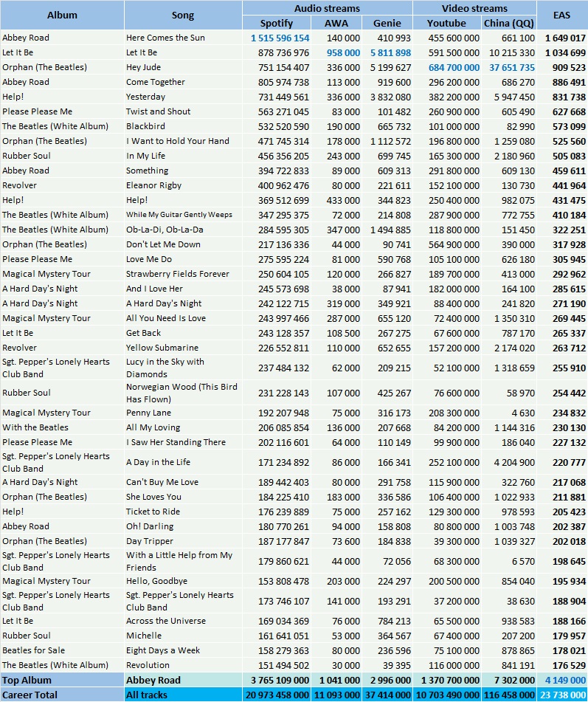
Task: Click the Oh! Darling cell
Action: [183, 526]
